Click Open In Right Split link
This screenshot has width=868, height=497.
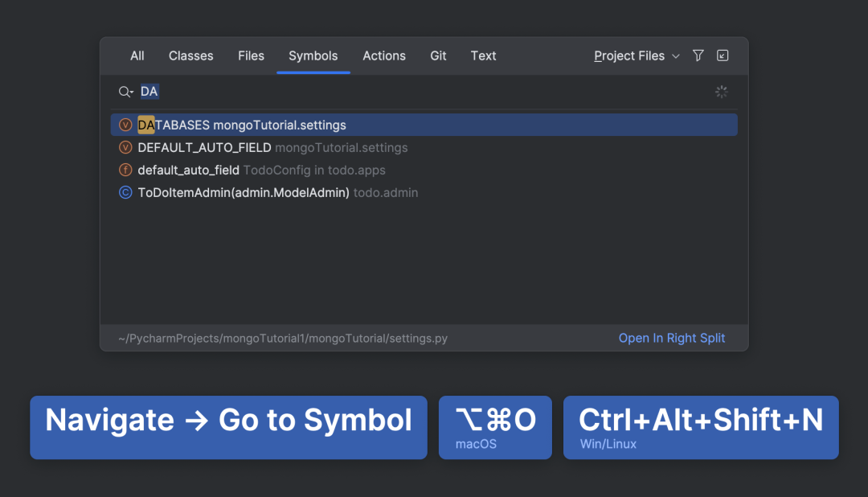671,338
